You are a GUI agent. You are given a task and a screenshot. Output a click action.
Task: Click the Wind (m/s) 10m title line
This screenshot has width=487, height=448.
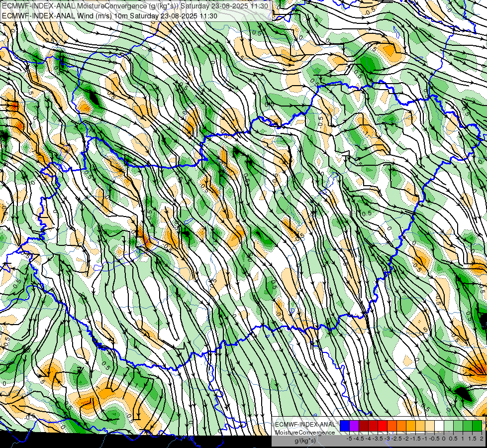[x=109, y=16]
